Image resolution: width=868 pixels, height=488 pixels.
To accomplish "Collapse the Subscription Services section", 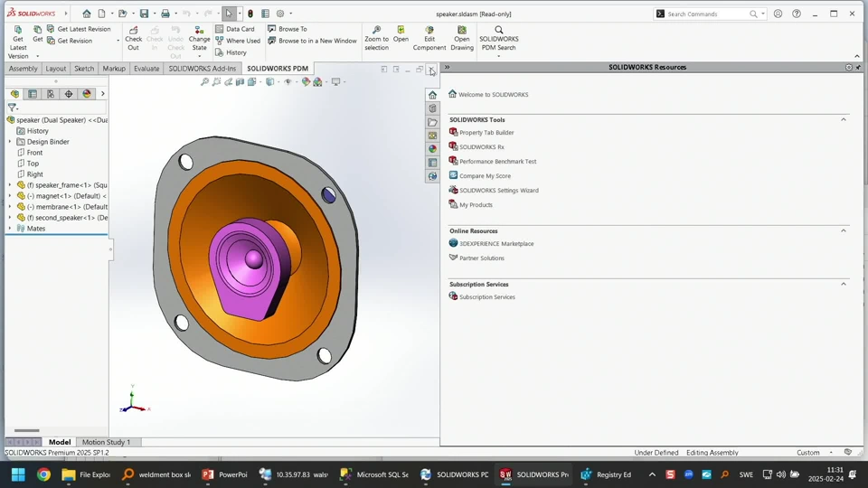I will (844, 284).
